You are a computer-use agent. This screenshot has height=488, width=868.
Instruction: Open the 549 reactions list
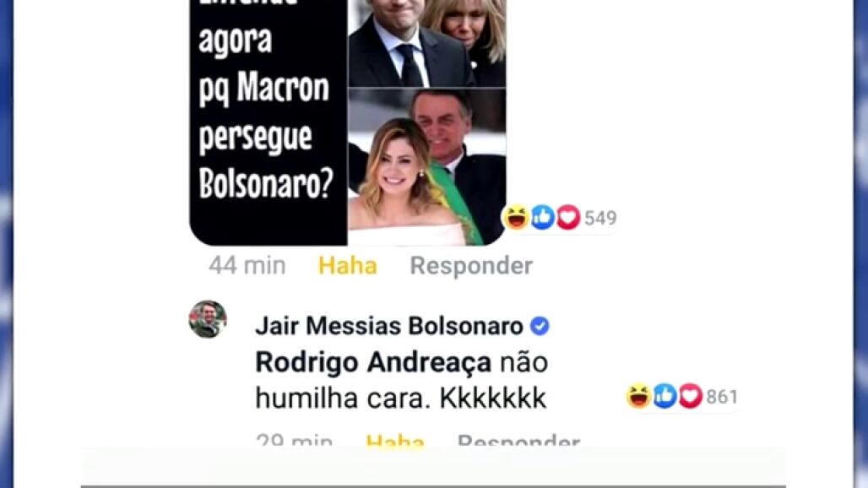600,218
